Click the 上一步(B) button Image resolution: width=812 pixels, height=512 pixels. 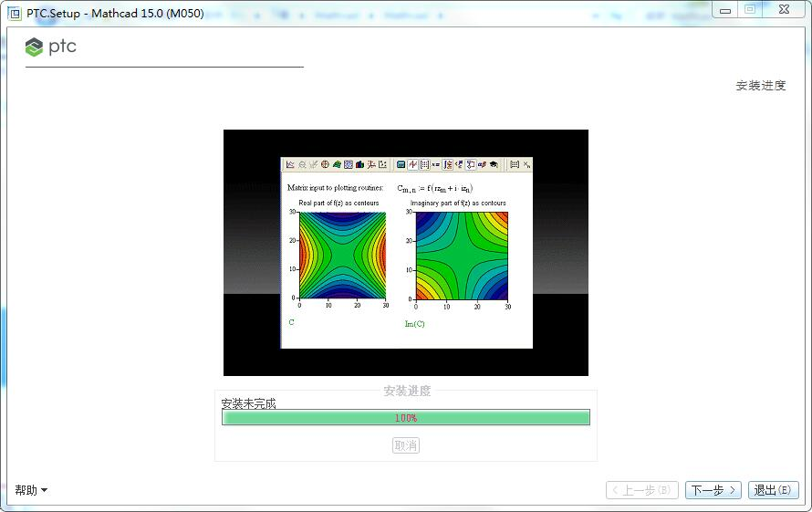[641, 490]
